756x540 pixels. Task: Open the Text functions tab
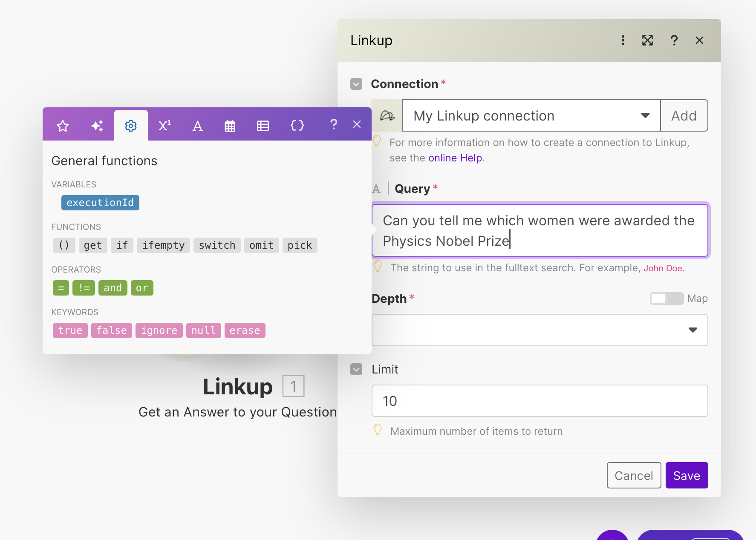pos(197,126)
